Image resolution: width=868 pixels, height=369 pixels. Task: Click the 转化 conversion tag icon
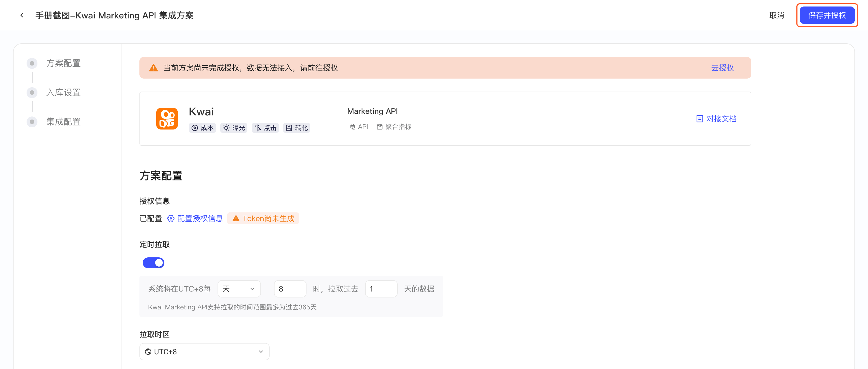pyautogui.click(x=289, y=128)
